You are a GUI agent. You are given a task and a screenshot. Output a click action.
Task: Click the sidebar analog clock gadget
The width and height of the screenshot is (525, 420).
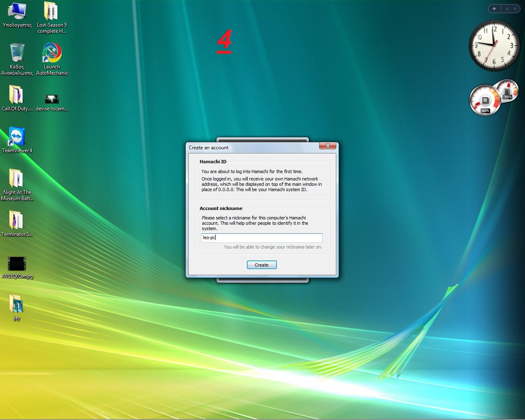494,46
